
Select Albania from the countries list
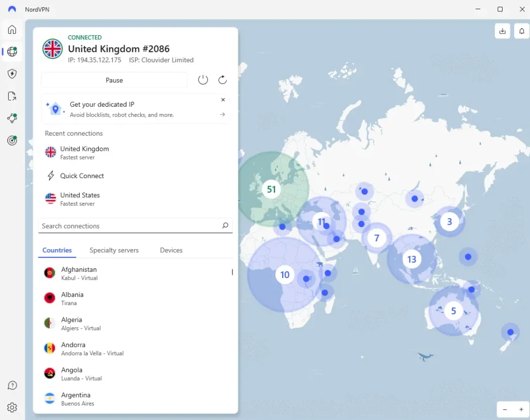click(72, 298)
